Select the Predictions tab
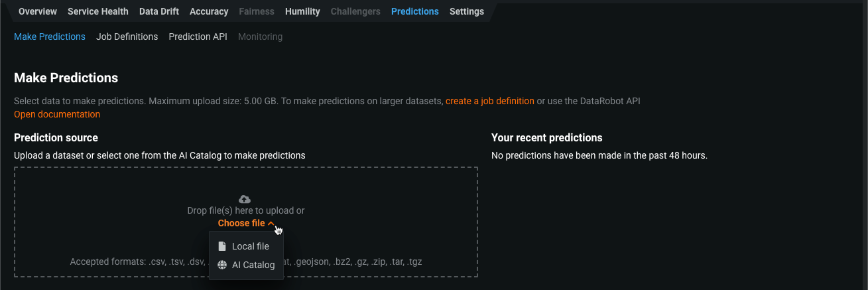Viewport: 868px width, 290px height. tap(415, 11)
